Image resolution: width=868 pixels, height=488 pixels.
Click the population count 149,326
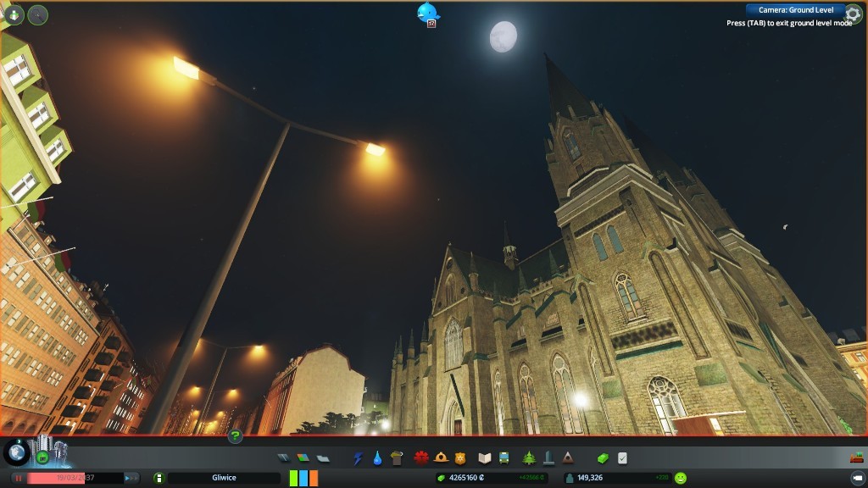[x=590, y=478]
